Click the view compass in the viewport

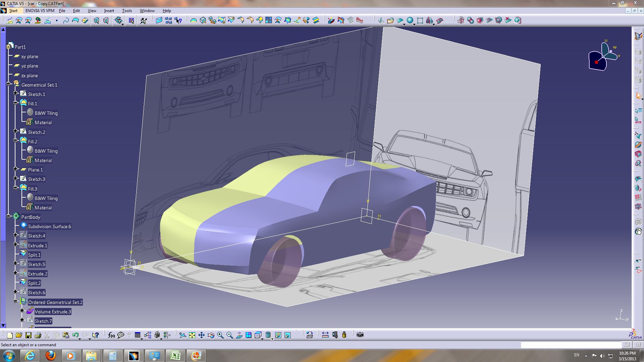603,56
